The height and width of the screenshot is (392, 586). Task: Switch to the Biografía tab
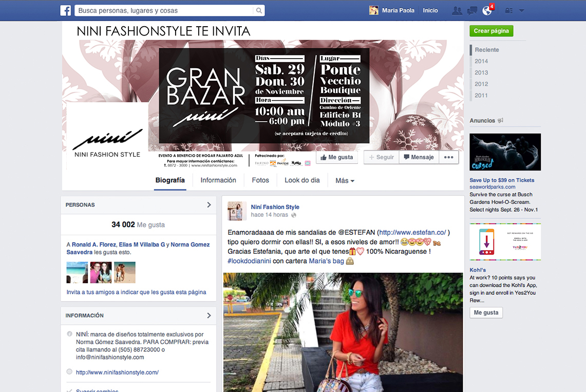[170, 180]
